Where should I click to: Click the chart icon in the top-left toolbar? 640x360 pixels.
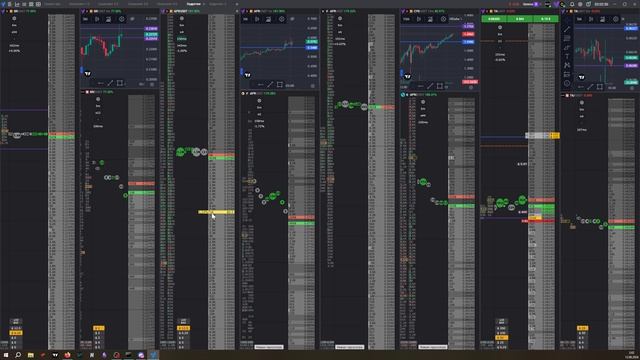(17, 4)
